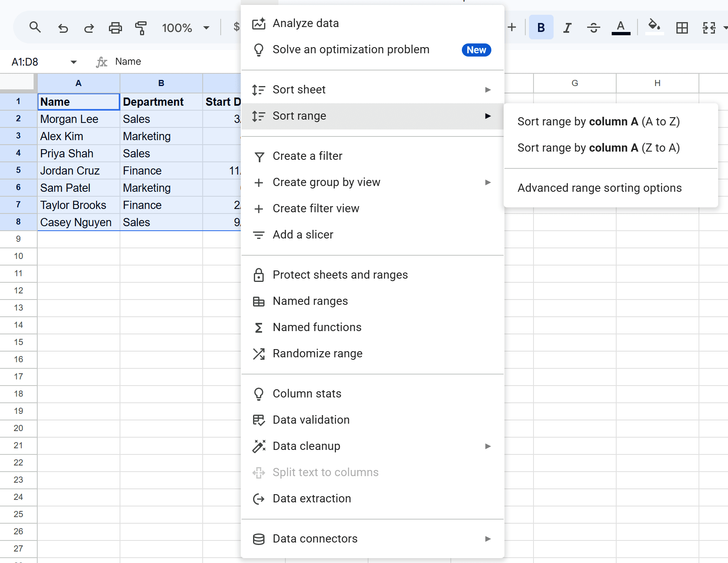Choose Analyze data from menu
This screenshot has height=563, width=728.
(x=373, y=23)
